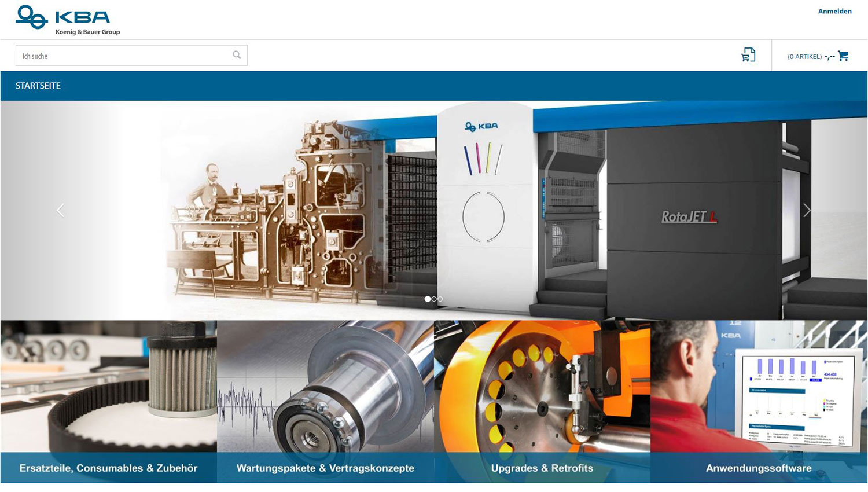Click the magnifier search icon
The height and width of the screenshot is (492, 868).
coord(237,55)
